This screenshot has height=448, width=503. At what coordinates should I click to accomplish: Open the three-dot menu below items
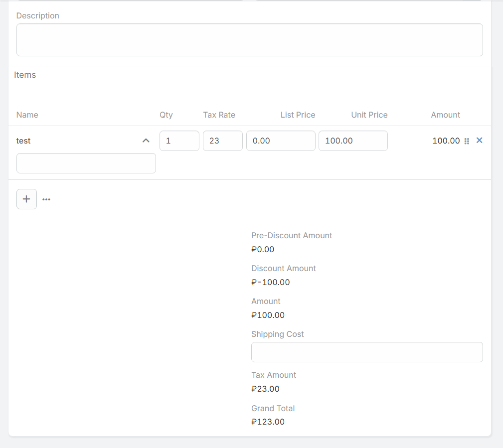(46, 199)
